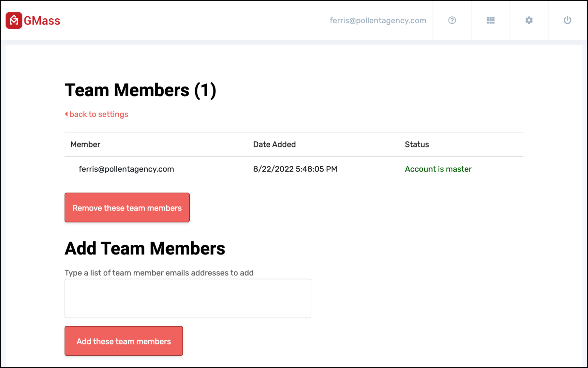Click the GMass logo icon

tap(14, 20)
